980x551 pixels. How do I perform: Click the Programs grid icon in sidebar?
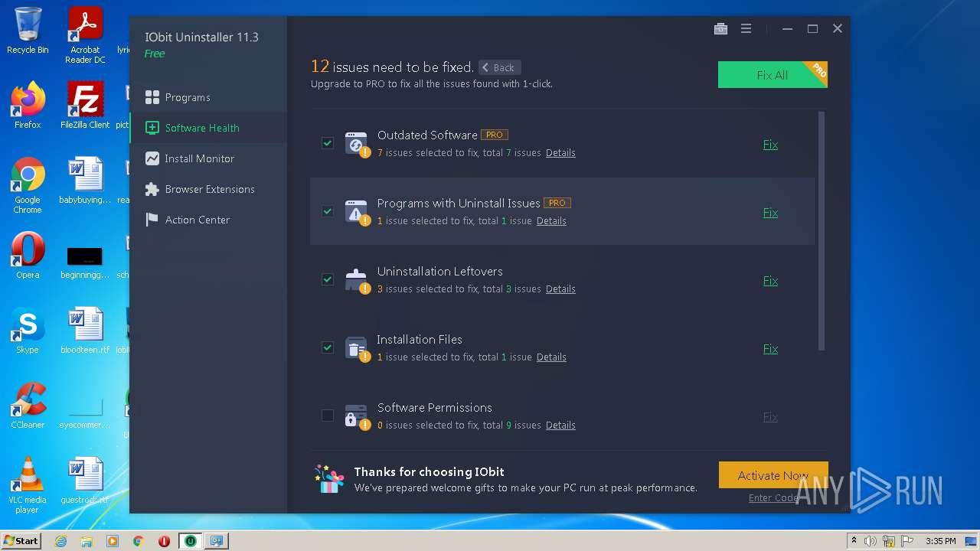pos(152,97)
